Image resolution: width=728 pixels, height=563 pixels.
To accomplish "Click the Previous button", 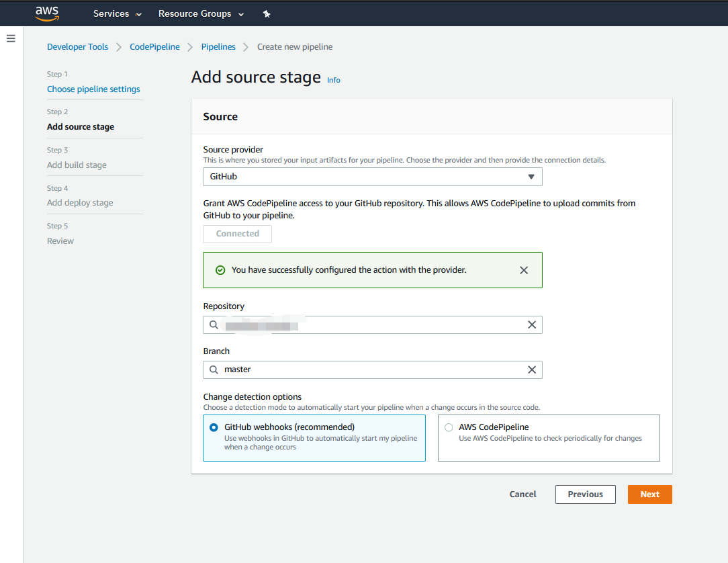I will click(x=585, y=494).
